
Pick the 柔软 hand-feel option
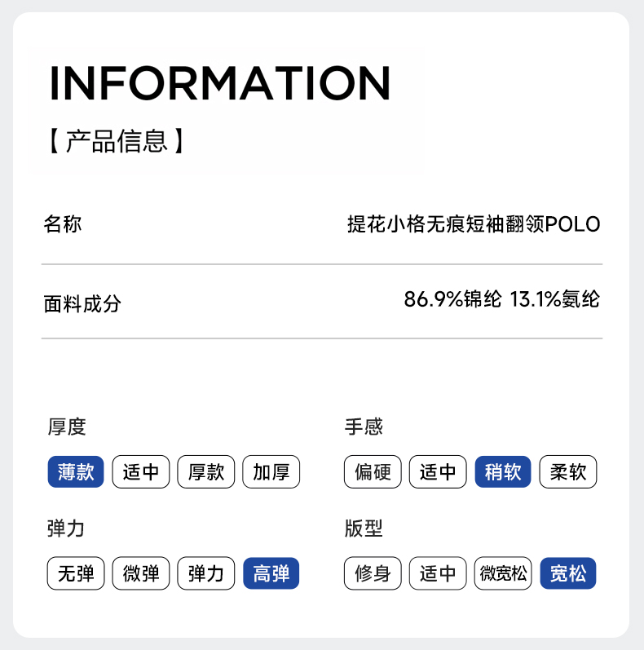pos(568,472)
